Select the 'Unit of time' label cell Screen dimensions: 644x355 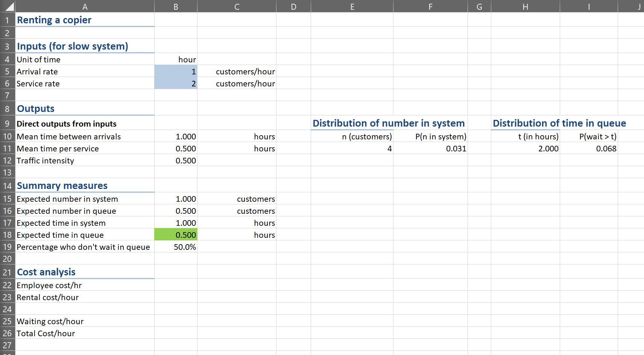85,59
